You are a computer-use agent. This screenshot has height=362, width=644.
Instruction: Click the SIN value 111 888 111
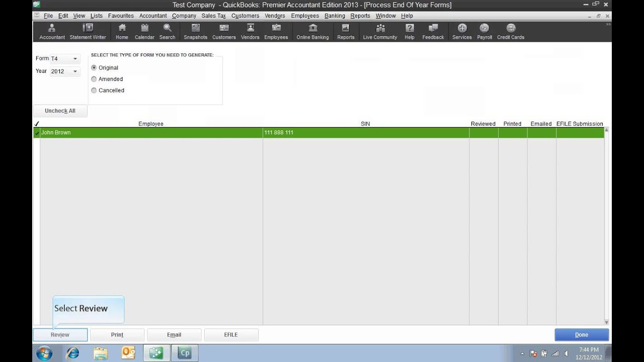278,133
